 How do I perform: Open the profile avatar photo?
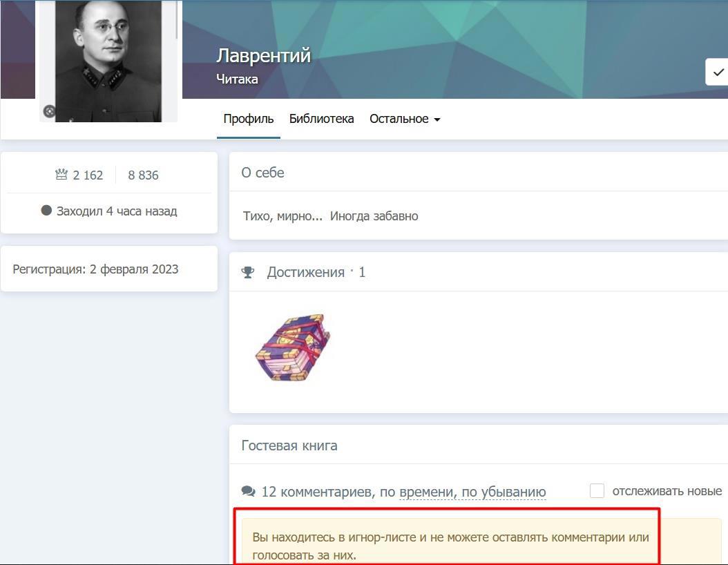108,60
